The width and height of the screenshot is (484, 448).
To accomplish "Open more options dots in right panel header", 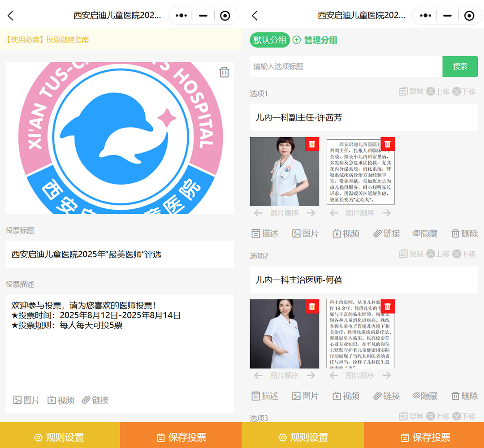I will click(x=425, y=15).
